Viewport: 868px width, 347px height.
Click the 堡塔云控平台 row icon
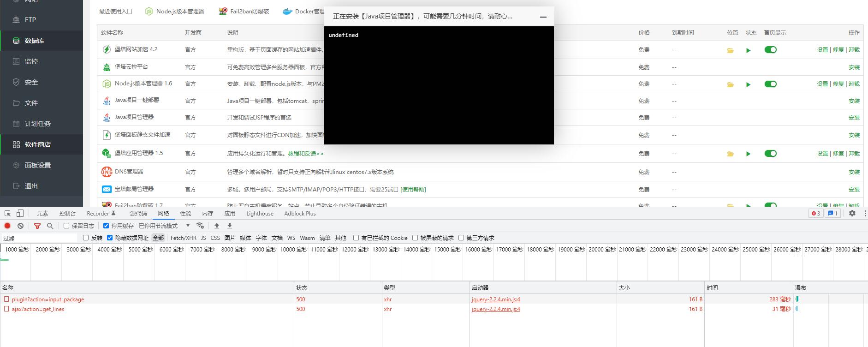click(107, 67)
